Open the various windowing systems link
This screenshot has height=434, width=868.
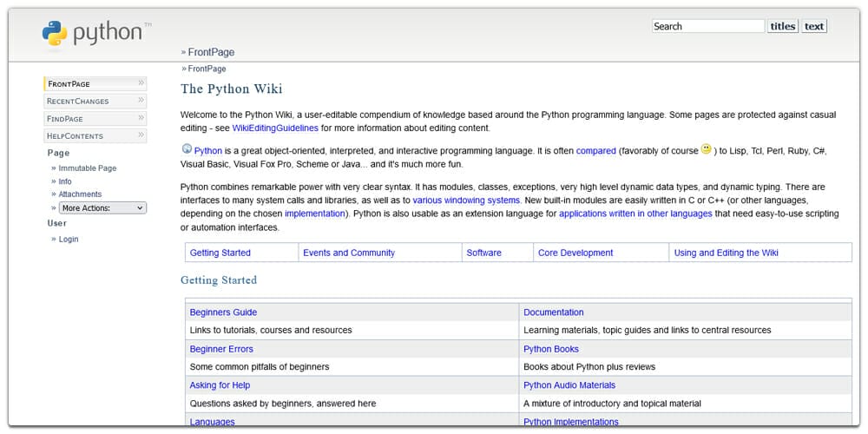(467, 200)
